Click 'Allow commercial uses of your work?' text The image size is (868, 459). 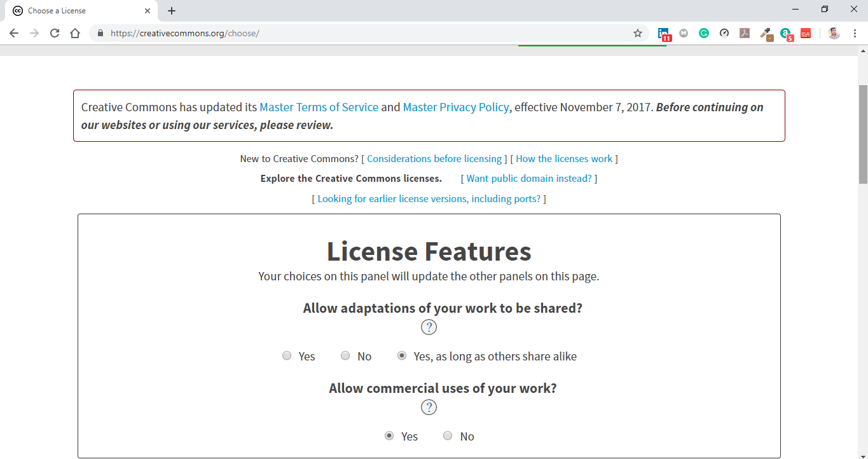click(x=443, y=388)
